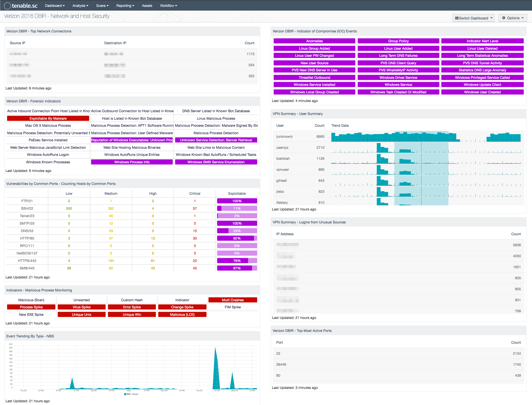Click the Group Policy indicator

click(x=398, y=41)
